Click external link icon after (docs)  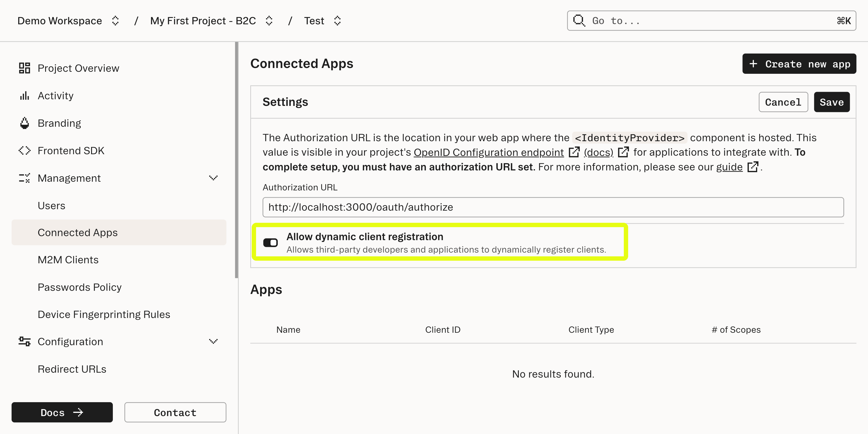point(624,152)
